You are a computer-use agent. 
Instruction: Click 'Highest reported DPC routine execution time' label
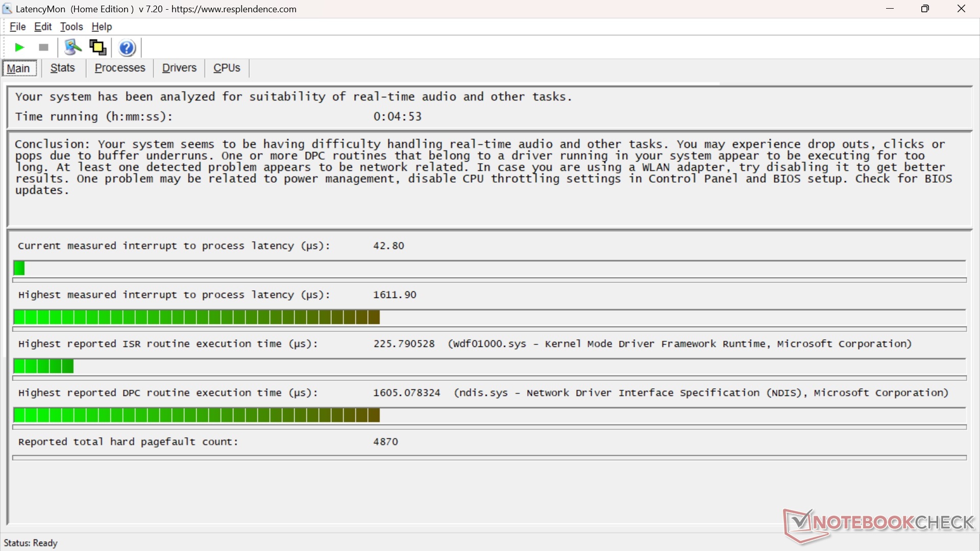click(x=168, y=393)
